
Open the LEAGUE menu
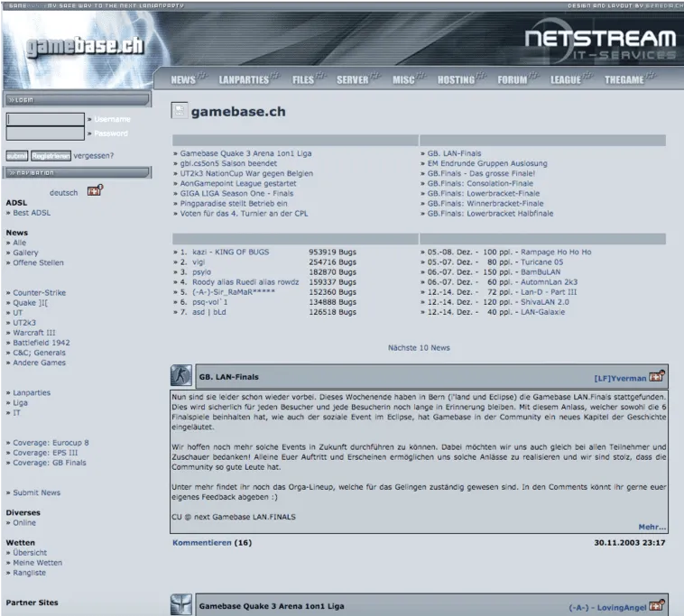(x=566, y=79)
